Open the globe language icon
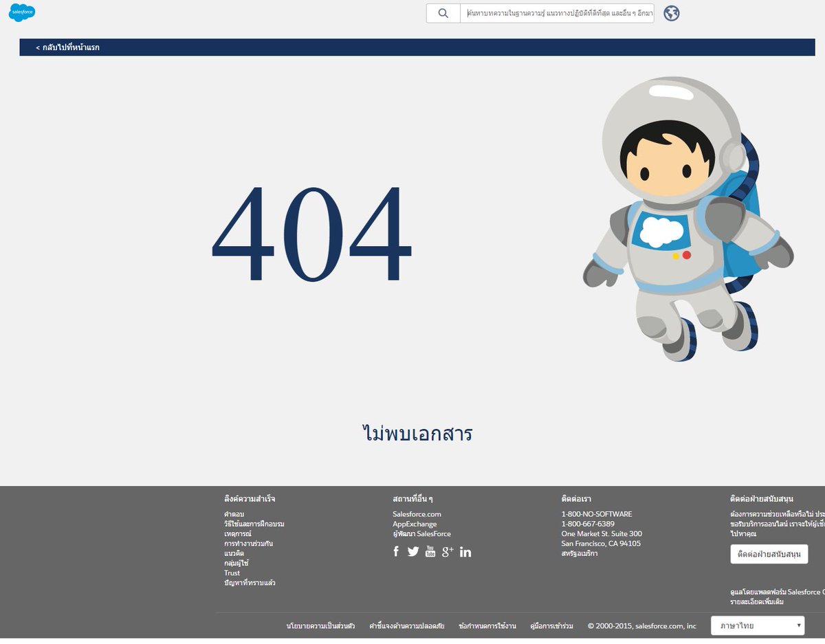This screenshot has width=825, height=644. point(672,13)
